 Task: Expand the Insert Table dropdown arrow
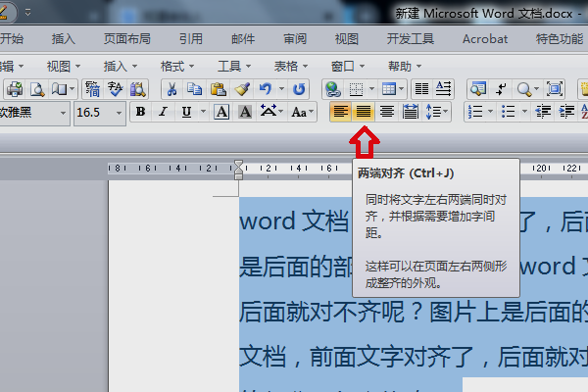[x=401, y=89]
